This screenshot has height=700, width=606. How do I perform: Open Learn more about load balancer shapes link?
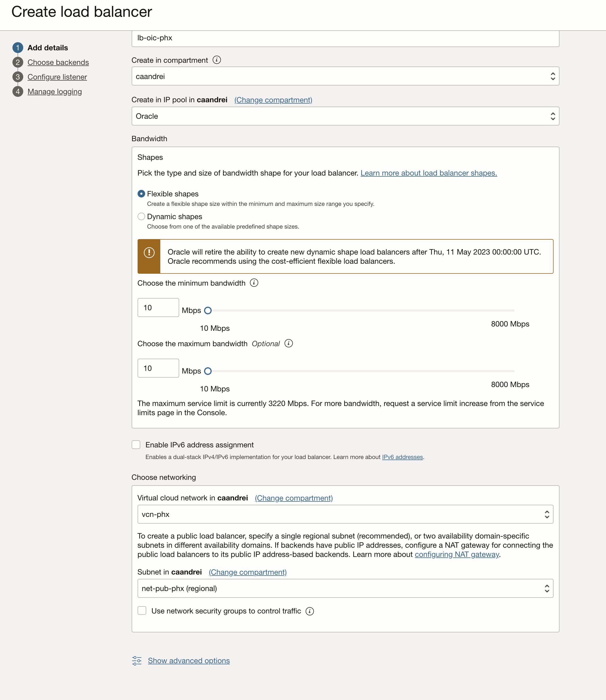[x=428, y=173]
